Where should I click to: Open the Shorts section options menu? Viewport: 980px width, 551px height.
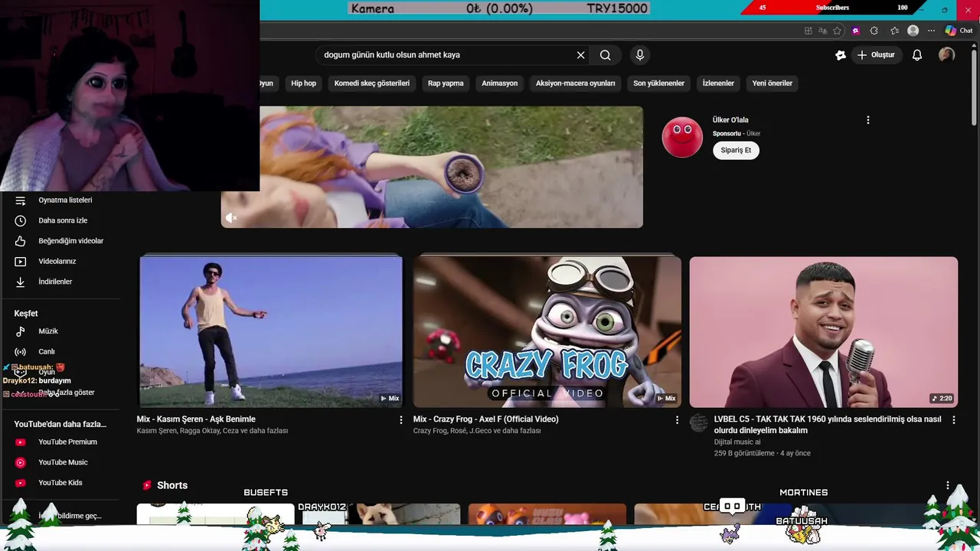(947, 486)
